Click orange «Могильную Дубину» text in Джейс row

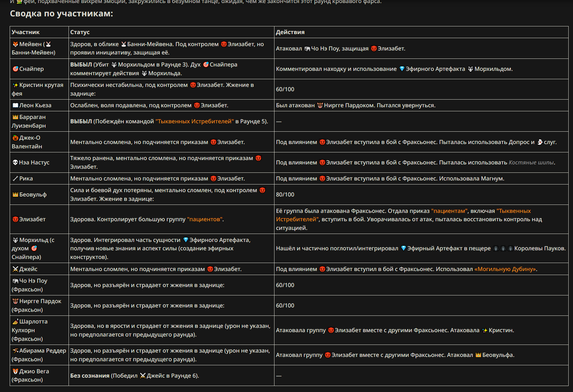(x=505, y=269)
